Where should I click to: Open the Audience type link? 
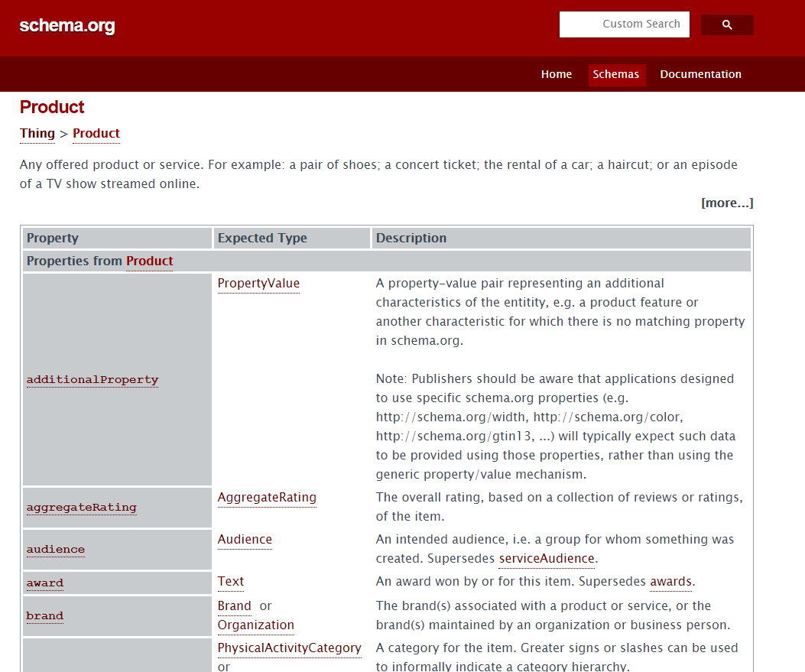click(245, 540)
